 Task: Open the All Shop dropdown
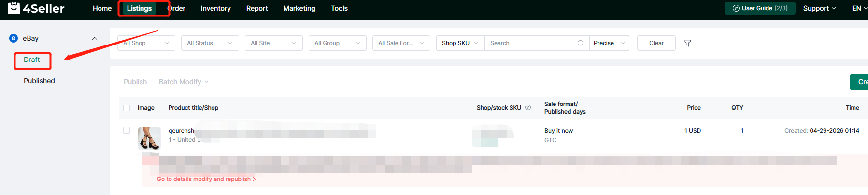pos(146,43)
